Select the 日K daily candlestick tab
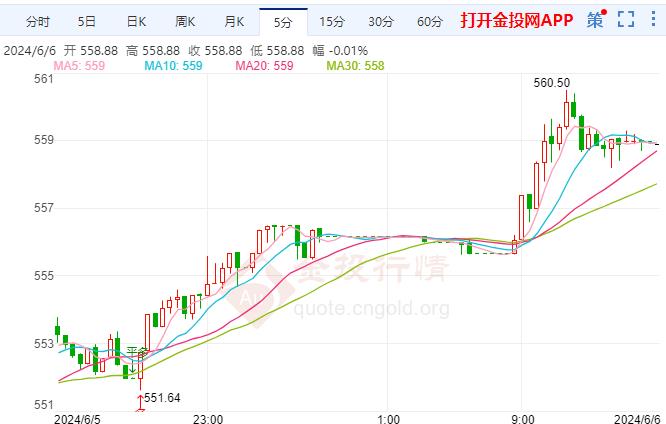The width and height of the screenshot is (666, 424). [x=136, y=21]
